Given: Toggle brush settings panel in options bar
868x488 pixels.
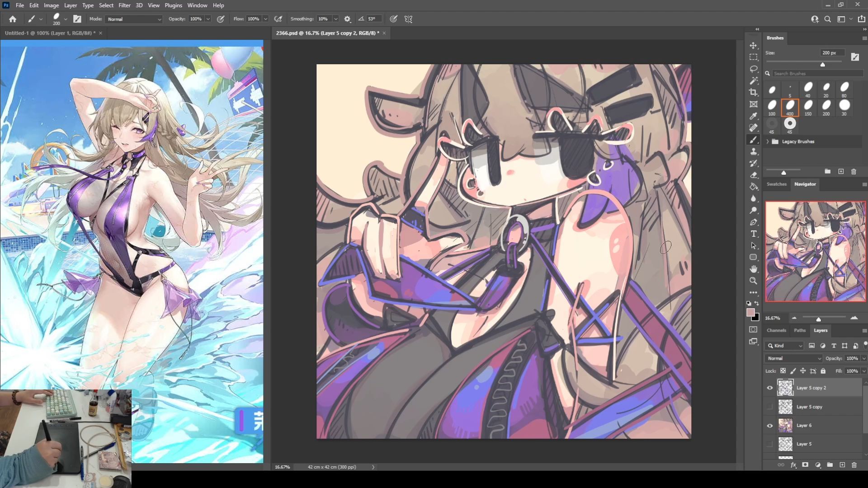Looking at the screenshot, I should pos(77,19).
